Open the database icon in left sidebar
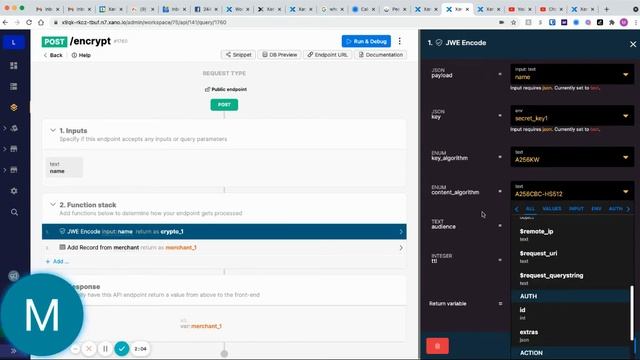This screenshot has height=360, width=640. click(14, 87)
